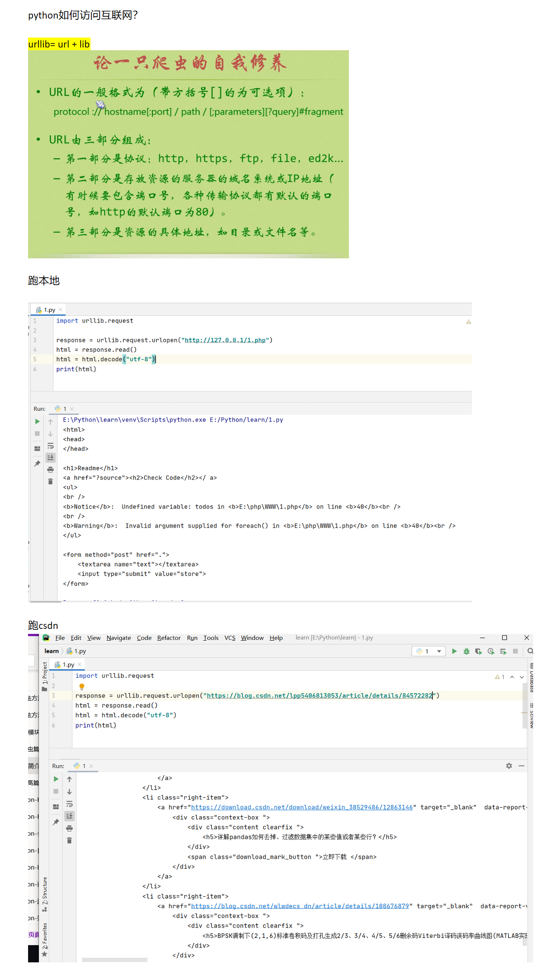Click Clear all trash icon in 跑csdn Run panel
The image size is (534, 980).
pos(69,840)
